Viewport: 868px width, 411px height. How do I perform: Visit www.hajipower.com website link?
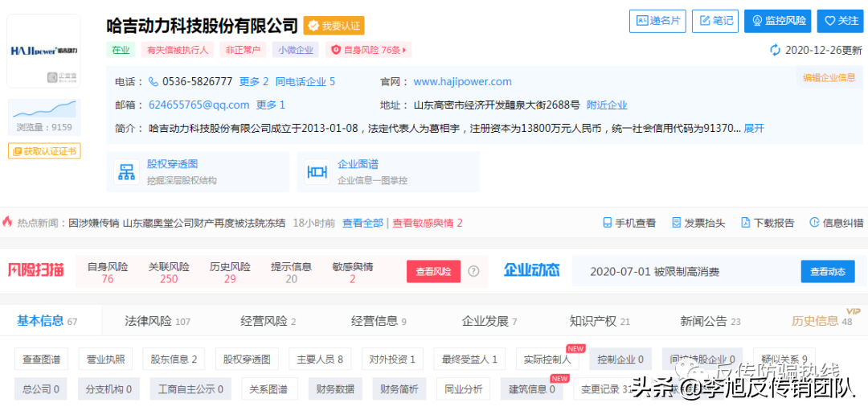[x=462, y=81]
